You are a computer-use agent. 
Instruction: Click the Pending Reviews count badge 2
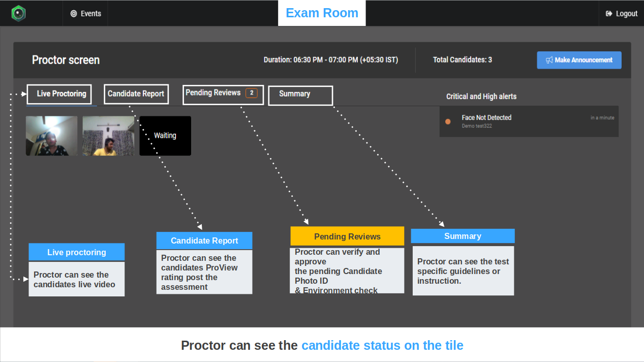[x=252, y=93]
